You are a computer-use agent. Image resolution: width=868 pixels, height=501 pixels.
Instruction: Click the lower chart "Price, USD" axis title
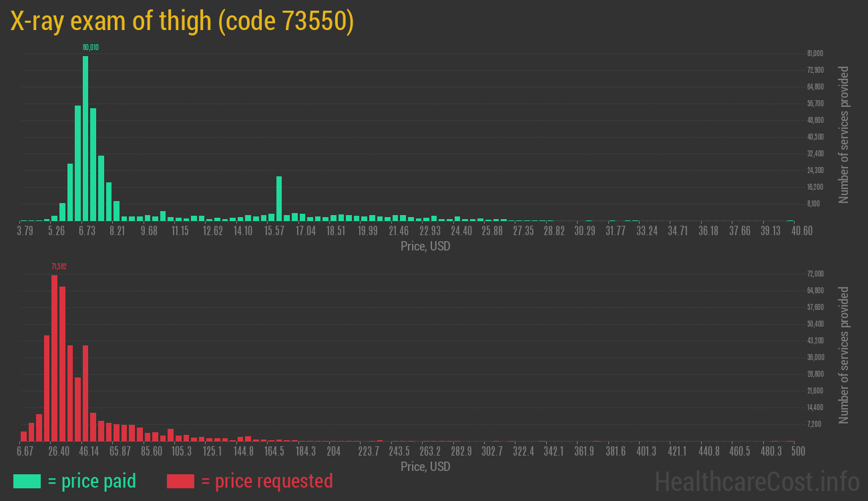coord(425,466)
